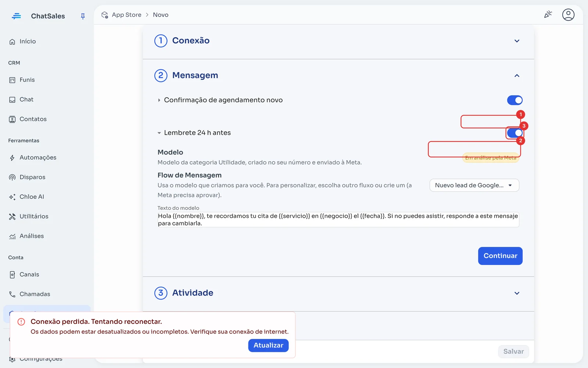
Task: Open Canais in the sidebar
Action: tap(29, 275)
